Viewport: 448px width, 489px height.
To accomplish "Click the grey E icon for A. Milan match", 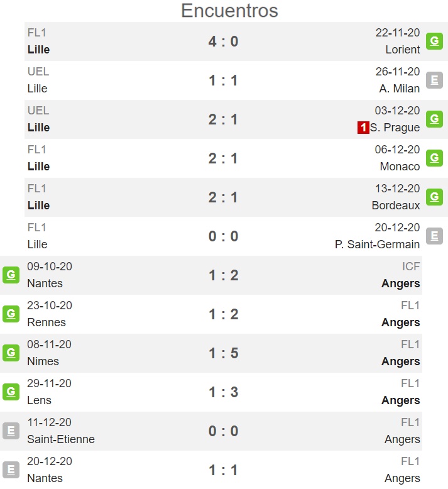I will click(x=434, y=80).
